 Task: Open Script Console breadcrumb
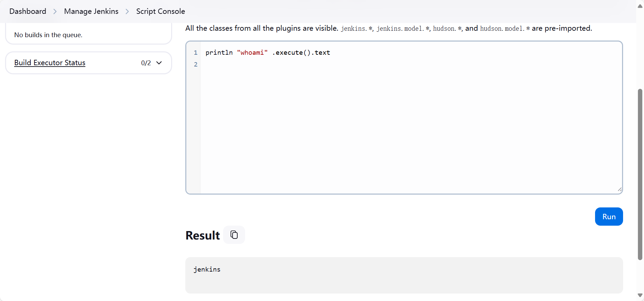[x=160, y=11]
